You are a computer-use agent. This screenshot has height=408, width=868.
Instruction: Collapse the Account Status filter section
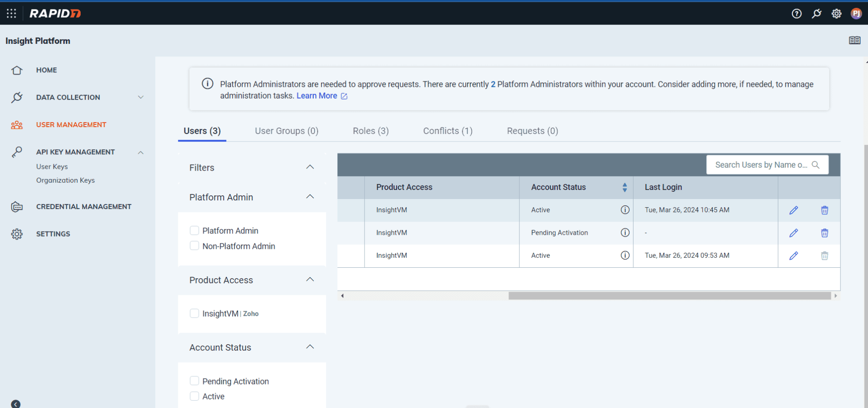(310, 347)
